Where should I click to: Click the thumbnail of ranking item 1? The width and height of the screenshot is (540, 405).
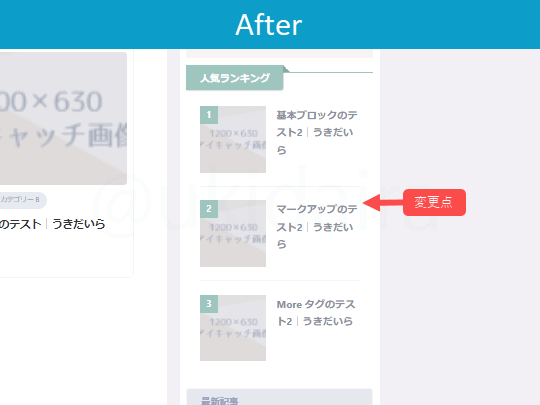(233, 139)
